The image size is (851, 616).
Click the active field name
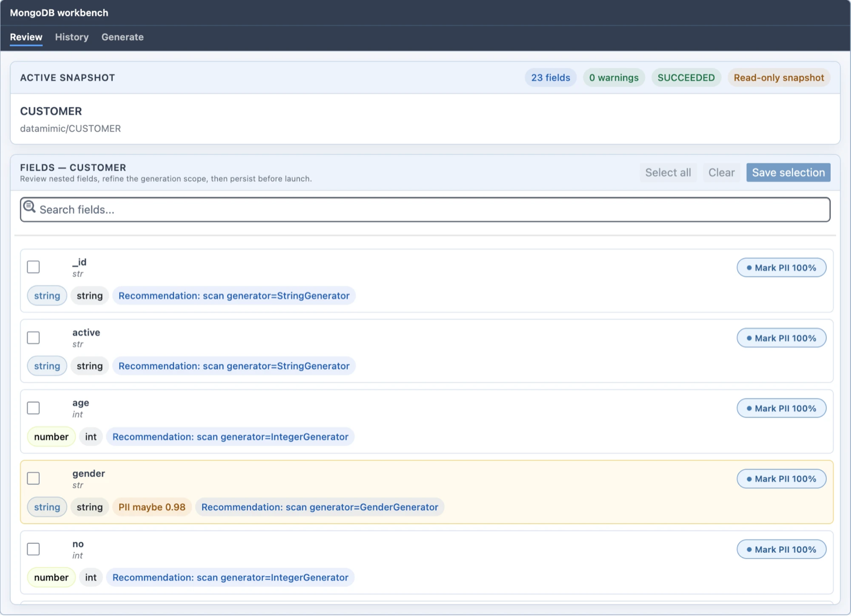click(86, 333)
